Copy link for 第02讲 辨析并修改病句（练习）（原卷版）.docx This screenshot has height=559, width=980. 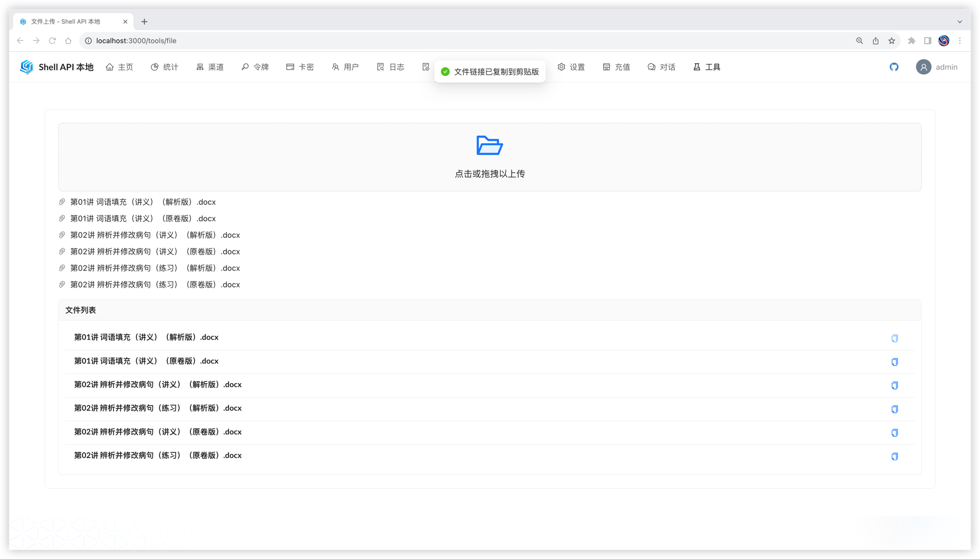[x=894, y=456]
